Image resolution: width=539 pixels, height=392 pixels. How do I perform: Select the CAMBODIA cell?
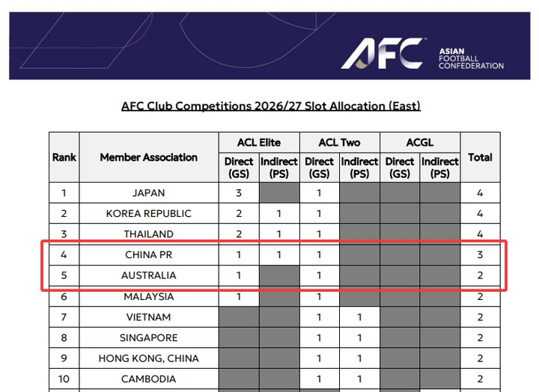[x=148, y=379]
